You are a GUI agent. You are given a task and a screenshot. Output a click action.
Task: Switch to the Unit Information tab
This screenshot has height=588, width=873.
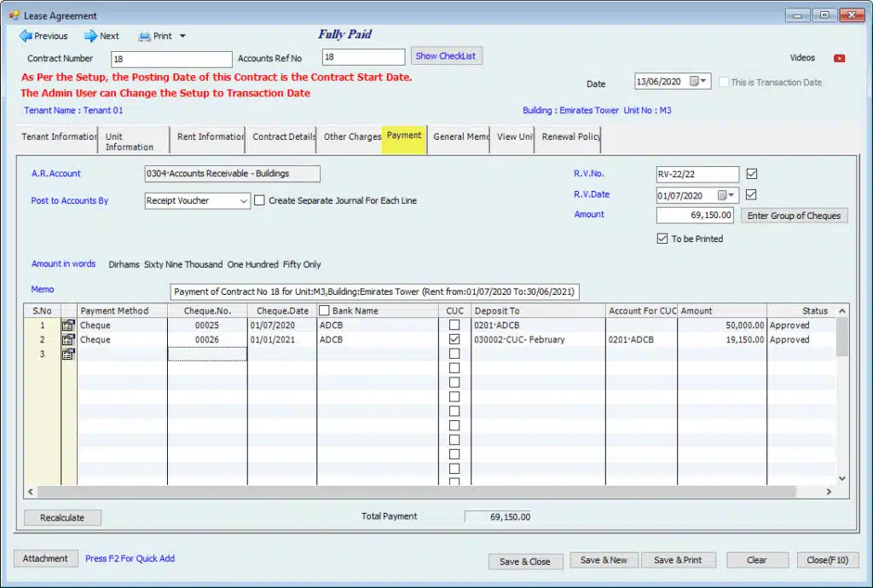click(134, 141)
